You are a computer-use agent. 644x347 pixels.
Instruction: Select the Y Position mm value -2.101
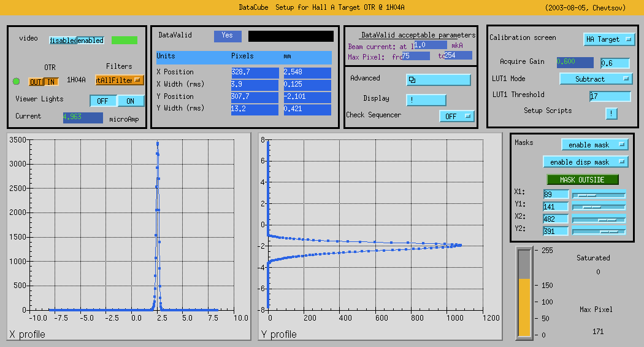(307, 98)
